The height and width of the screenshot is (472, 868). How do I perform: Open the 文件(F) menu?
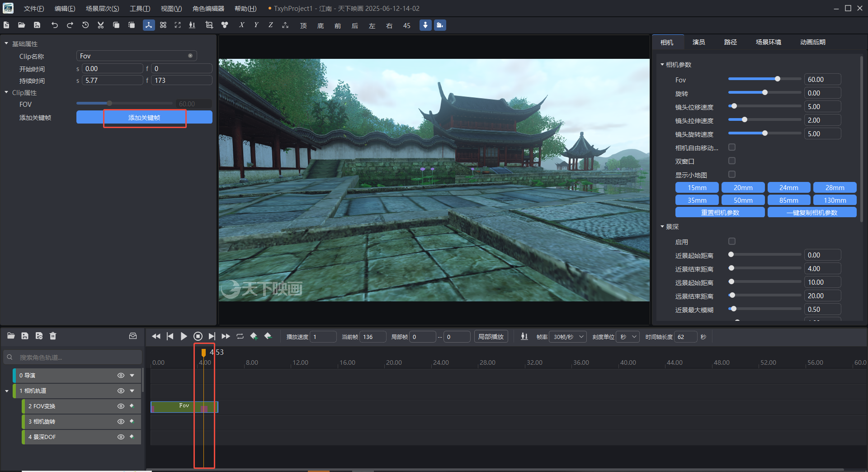click(x=34, y=9)
